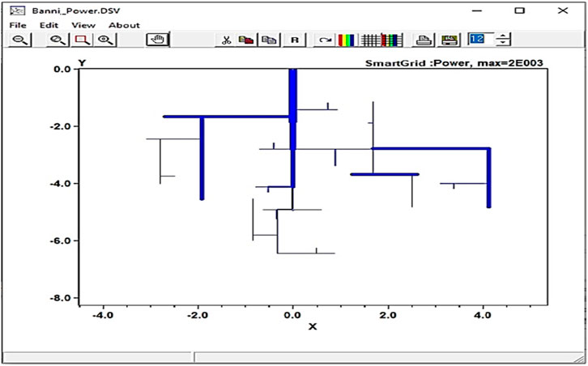This screenshot has height=366, width=588.
Task: Decrease the value with the spinner down arrow
Action: click(503, 42)
